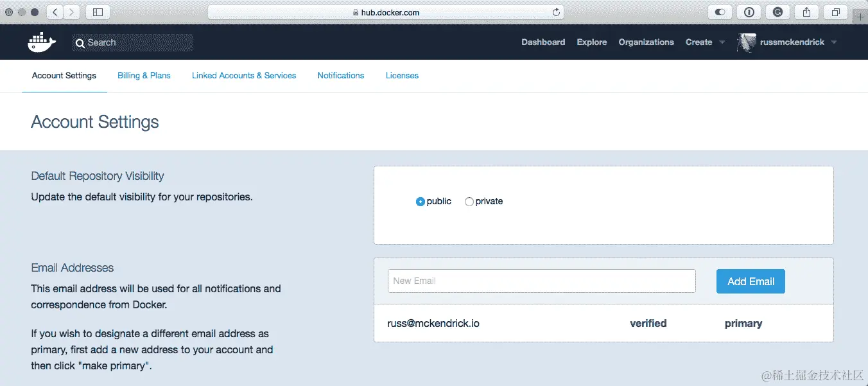The height and width of the screenshot is (386, 868).
Task: Open the russmckendrick user menu arrow
Action: pos(834,42)
